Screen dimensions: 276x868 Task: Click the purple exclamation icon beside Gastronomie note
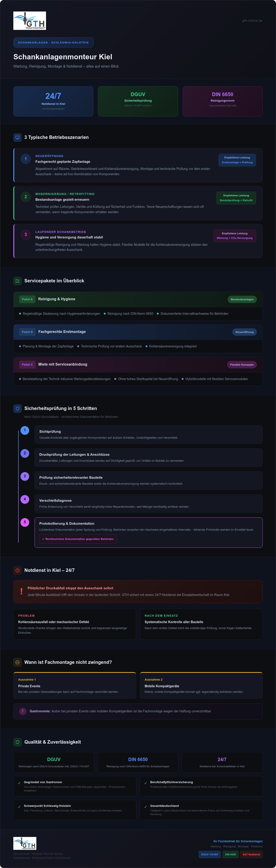(x=23, y=711)
